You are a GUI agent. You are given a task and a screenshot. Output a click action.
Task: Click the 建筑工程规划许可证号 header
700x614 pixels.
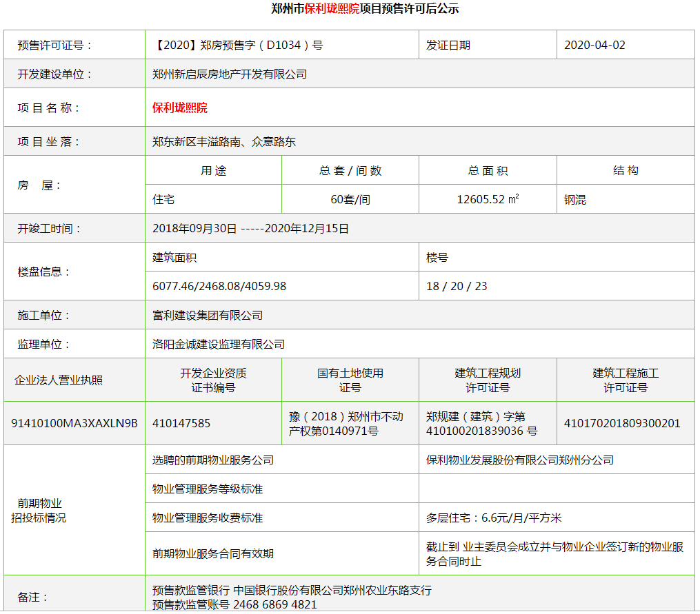click(488, 380)
